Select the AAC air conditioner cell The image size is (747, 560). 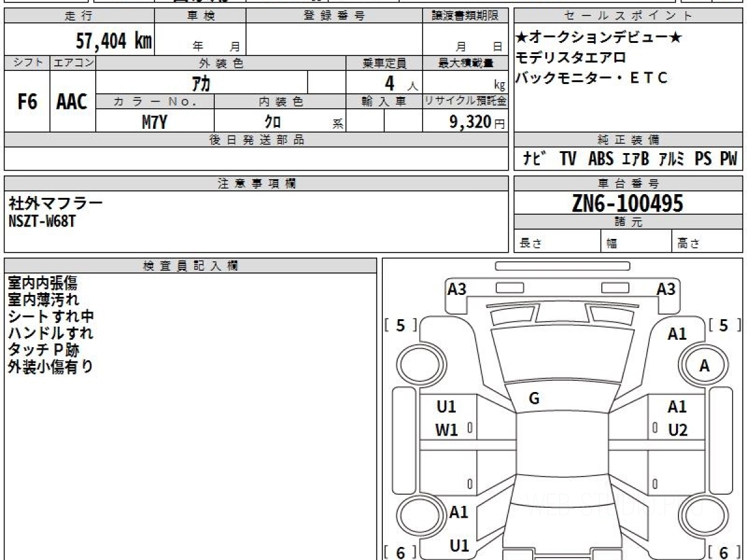[x=72, y=102]
